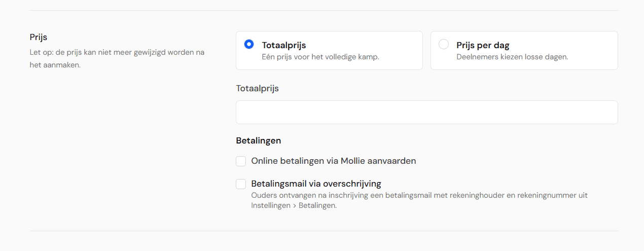Click 'Eén prijs voor het volledige kamp' text
Image resolution: width=644 pixels, height=251 pixels.
(x=320, y=57)
